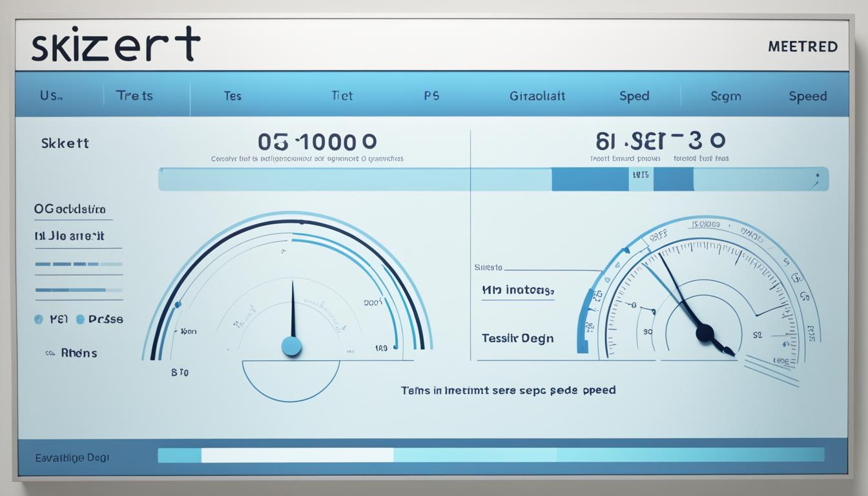Click the Eavatlige Degi label in the footer
The image size is (868, 496).
pos(72,457)
